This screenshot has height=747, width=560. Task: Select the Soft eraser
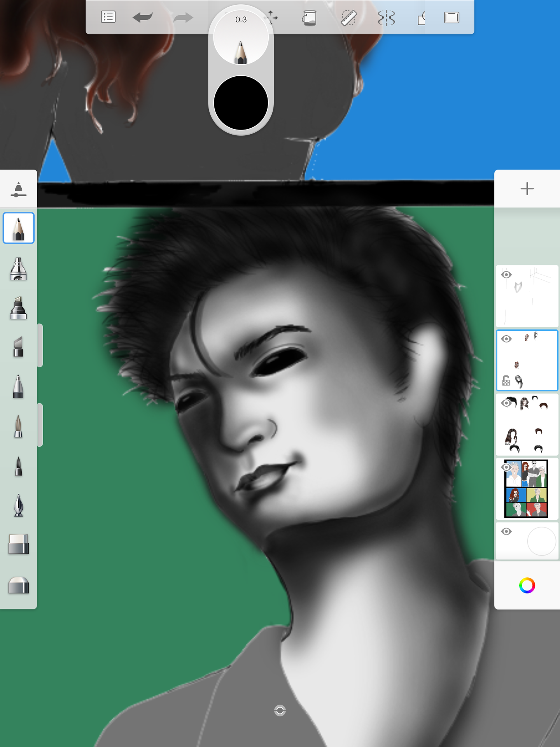(x=18, y=585)
